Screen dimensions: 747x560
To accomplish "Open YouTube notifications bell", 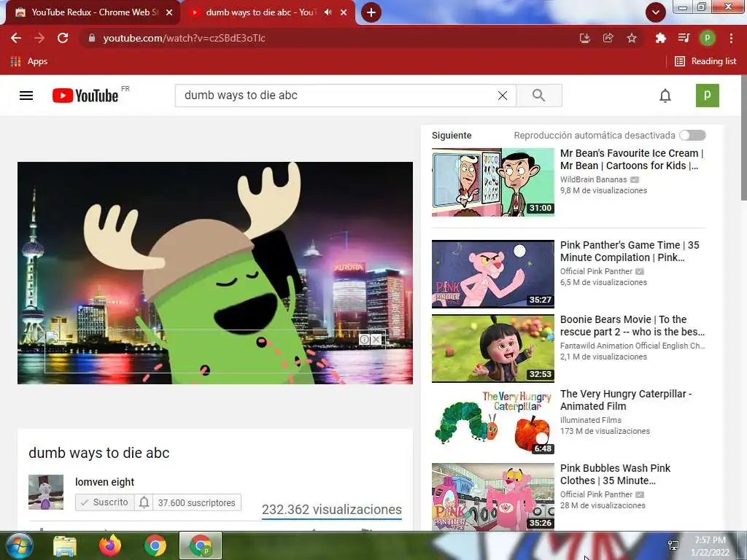I will [x=665, y=96].
